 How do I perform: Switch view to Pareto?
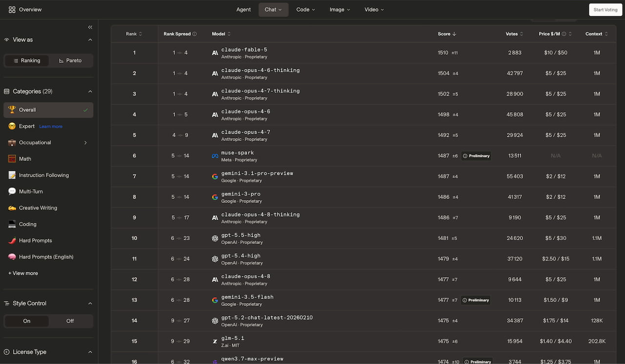70,61
